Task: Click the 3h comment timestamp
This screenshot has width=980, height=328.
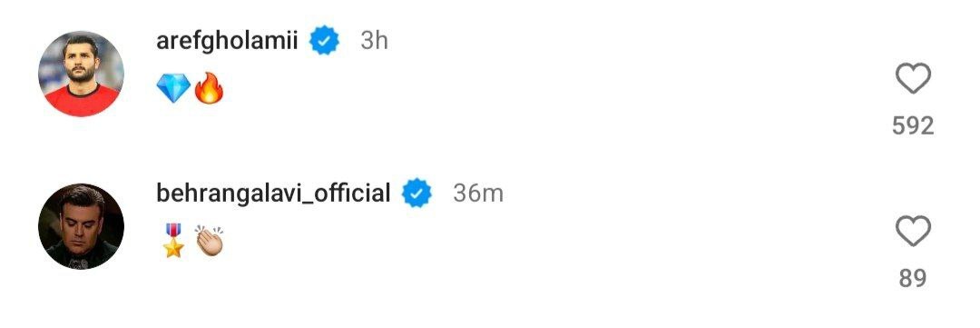Action: coord(375,41)
